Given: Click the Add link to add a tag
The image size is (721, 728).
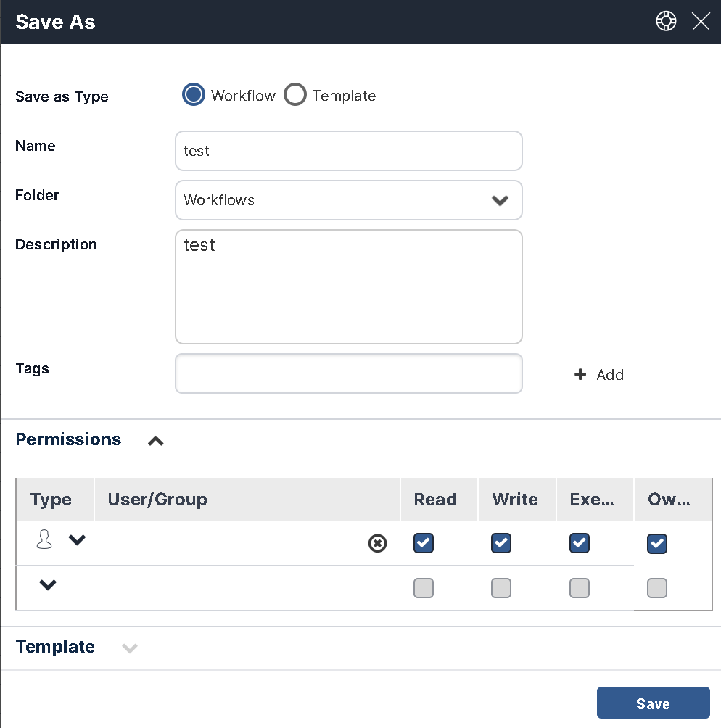Looking at the screenshot, I should pos(609,375).
